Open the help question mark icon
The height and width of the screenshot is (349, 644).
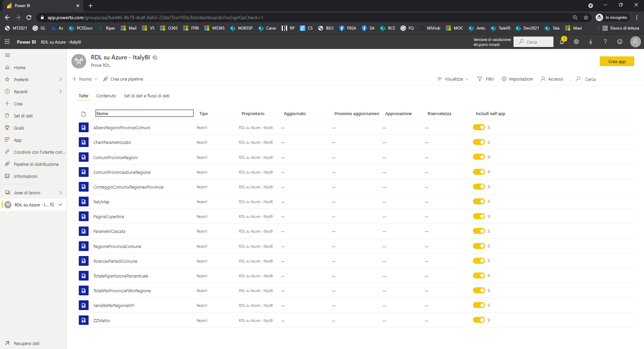605,42
